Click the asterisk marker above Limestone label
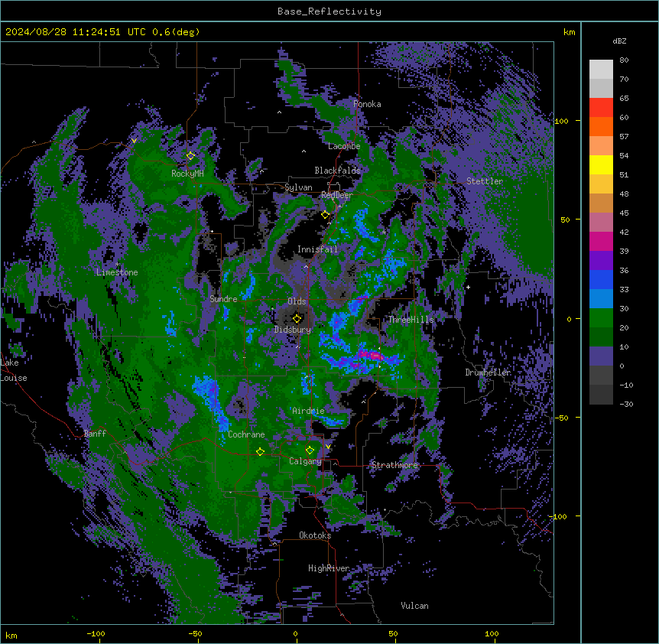 117,265
